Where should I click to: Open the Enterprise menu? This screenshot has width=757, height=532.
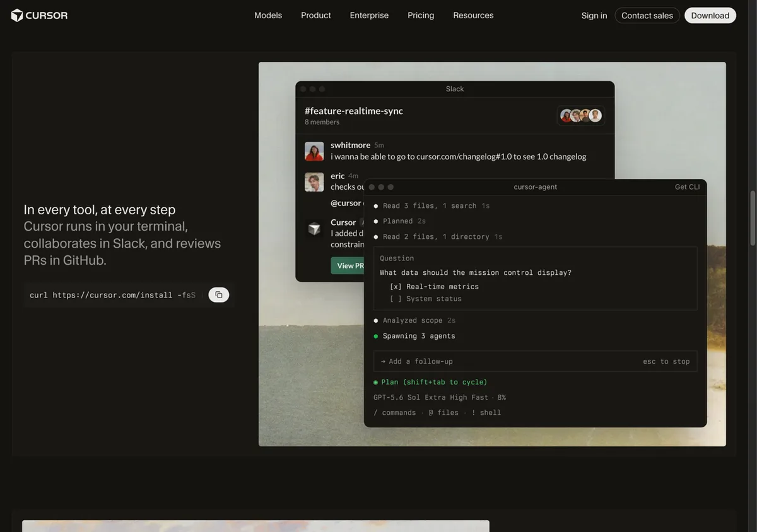pyautogui.click(x=369, y=15)
